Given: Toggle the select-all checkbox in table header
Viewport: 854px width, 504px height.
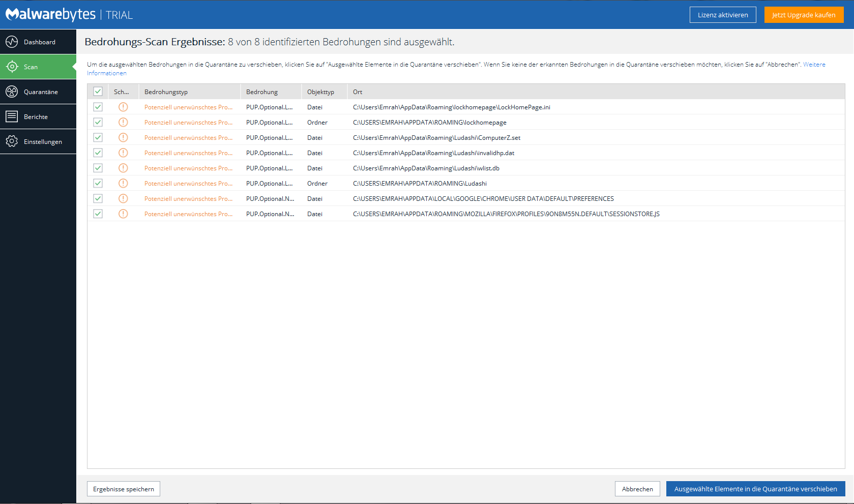Looking at the screenshot, I should pos(98,92).
